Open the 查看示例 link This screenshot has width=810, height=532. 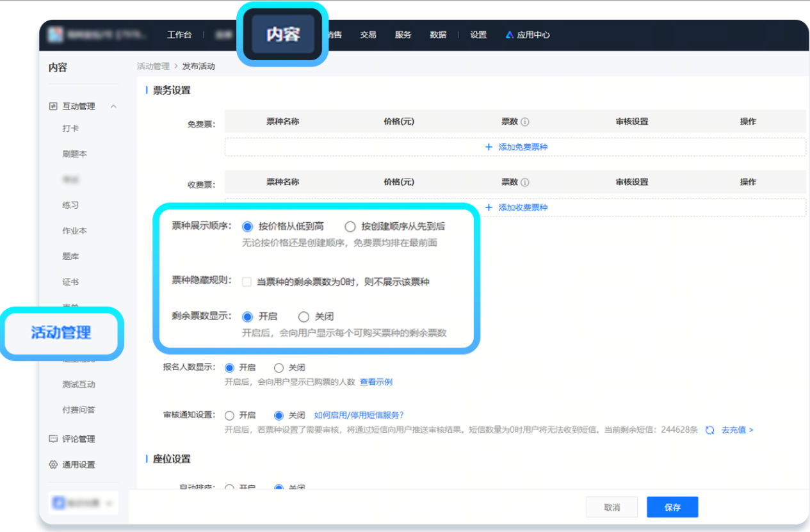click(x=377, y=382)
